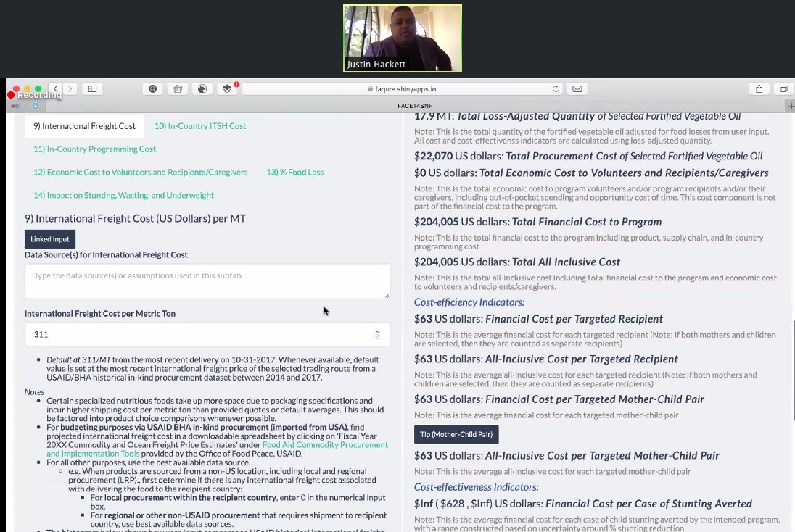This screenshot has height=532, width=795.
Task: Click Justin Hackett's video thumbnail
Action: click(x=403, y=38)
